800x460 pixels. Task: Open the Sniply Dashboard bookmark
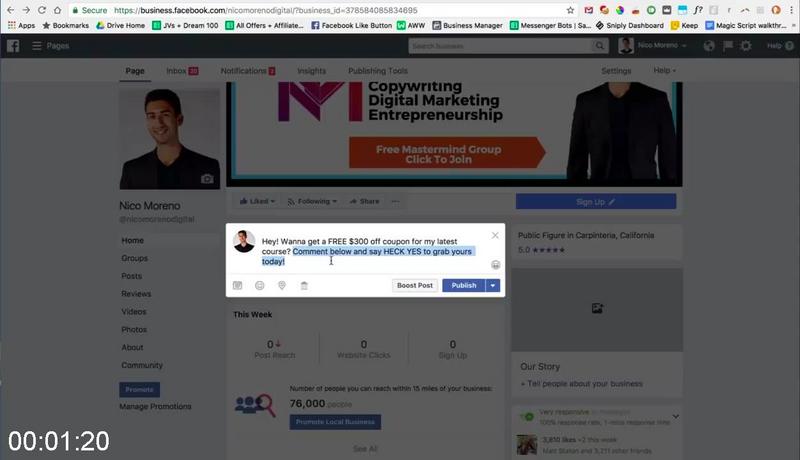630,25
